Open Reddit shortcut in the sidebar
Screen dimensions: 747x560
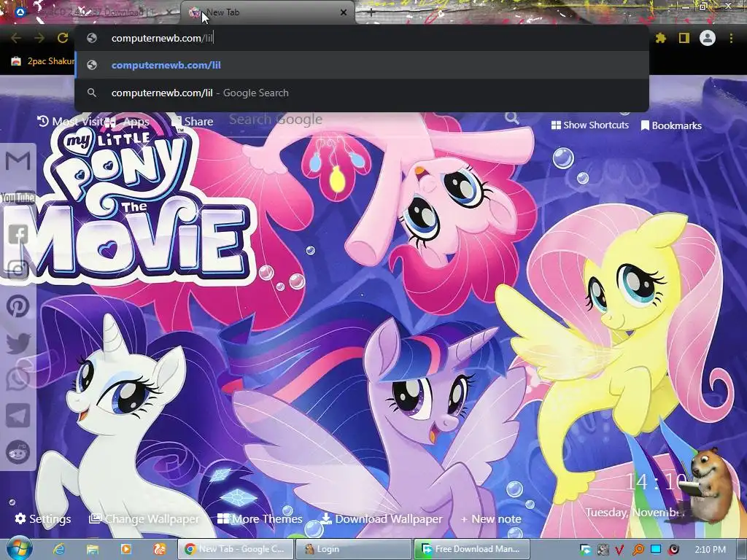(x=18, y=452)
